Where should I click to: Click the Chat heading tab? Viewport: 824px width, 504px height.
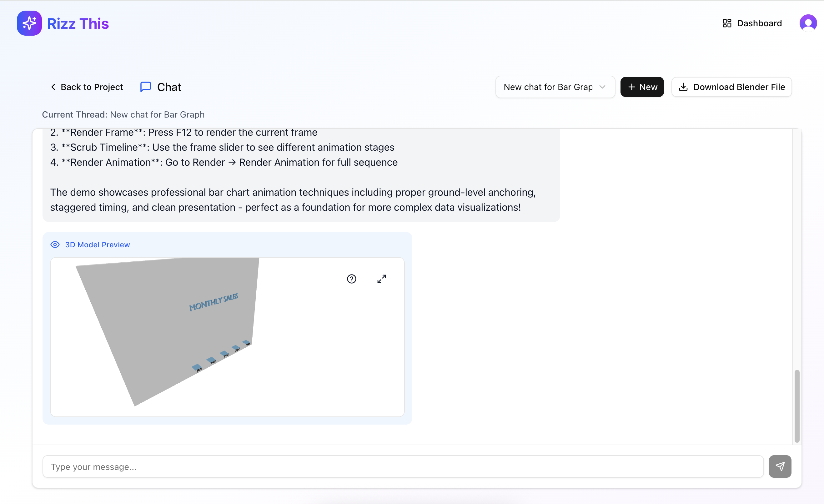[169, 87]
